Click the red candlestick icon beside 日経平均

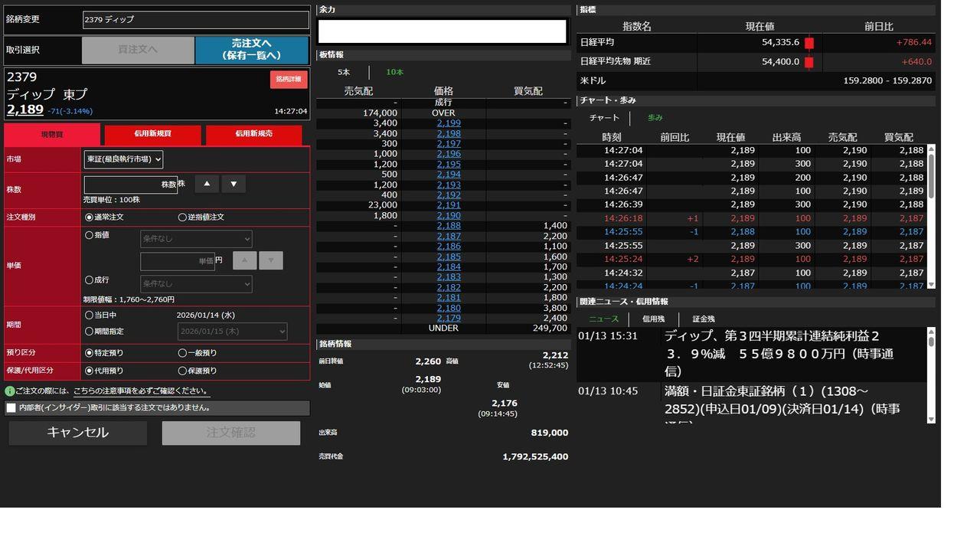coord(809,43)
